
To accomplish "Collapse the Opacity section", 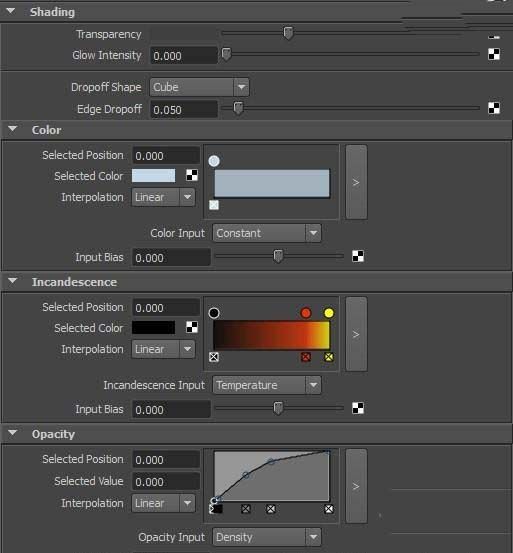I will [13, 433].
